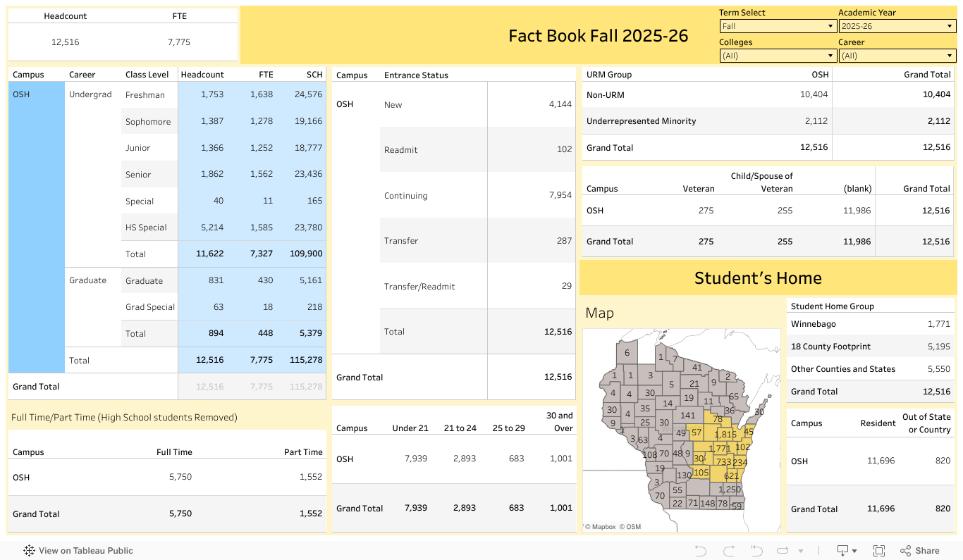
Task: Click the Winnebago row in Student Home Group
Action: coord(814,324)
